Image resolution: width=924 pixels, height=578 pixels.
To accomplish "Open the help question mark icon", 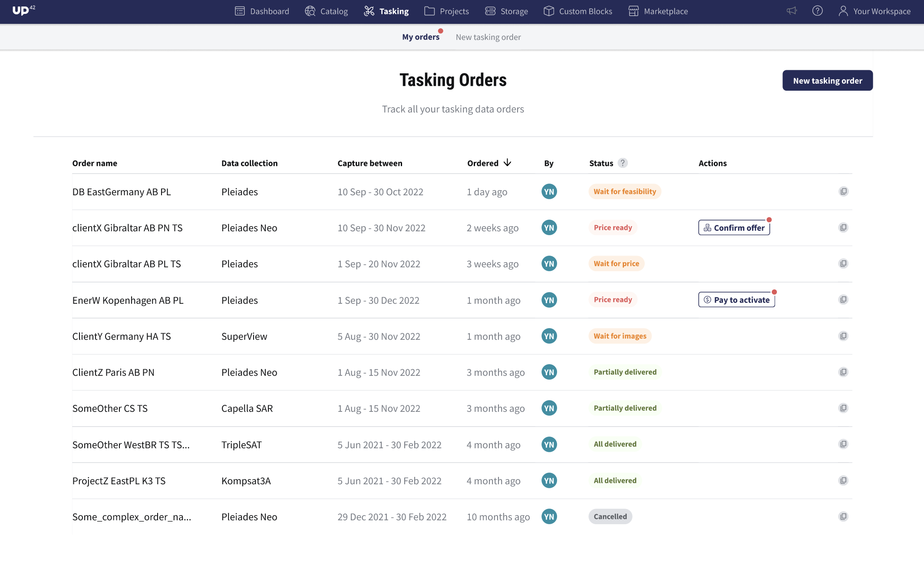I will [x=817, y=11].
